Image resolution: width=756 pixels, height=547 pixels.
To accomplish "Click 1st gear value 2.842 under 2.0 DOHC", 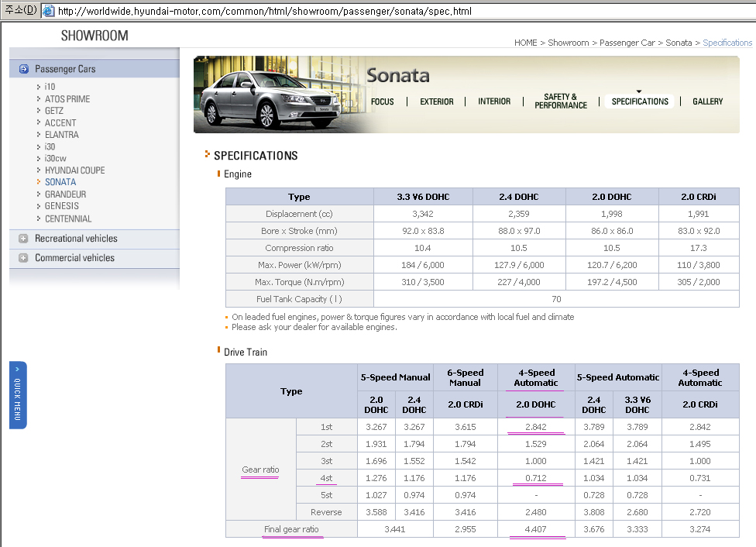I will click(536, 427).
